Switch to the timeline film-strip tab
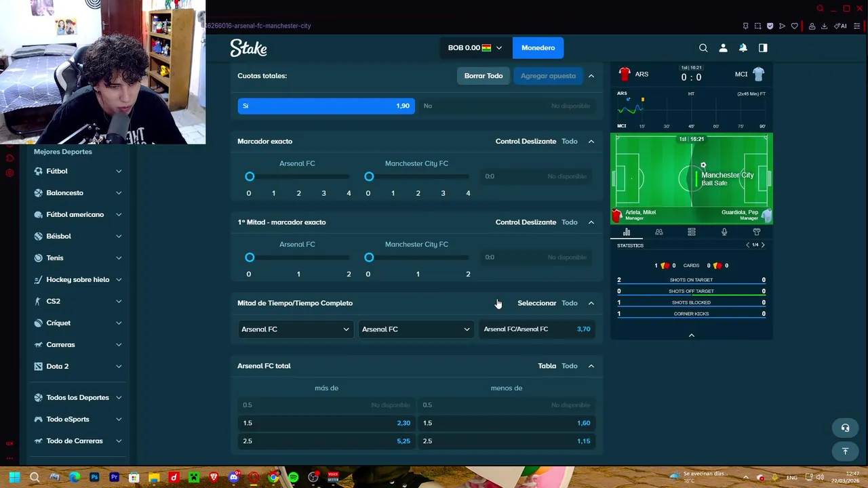Screen dimensions: 868x488 click(692, 232)
